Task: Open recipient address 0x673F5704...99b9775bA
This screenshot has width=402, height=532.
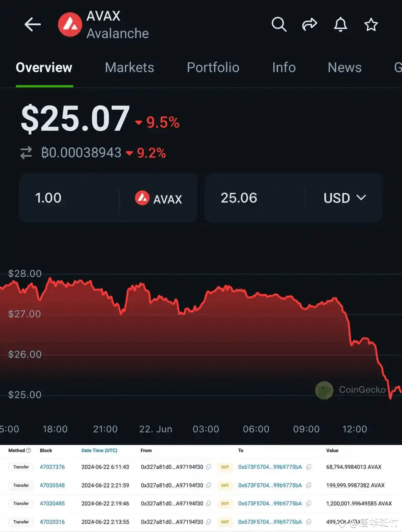Action: click(x=270, y=467)
